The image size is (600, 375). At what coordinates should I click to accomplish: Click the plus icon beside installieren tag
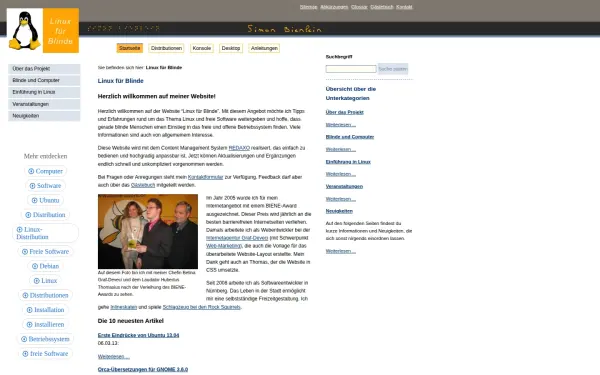pyautogui.click(x=29, y=324)
